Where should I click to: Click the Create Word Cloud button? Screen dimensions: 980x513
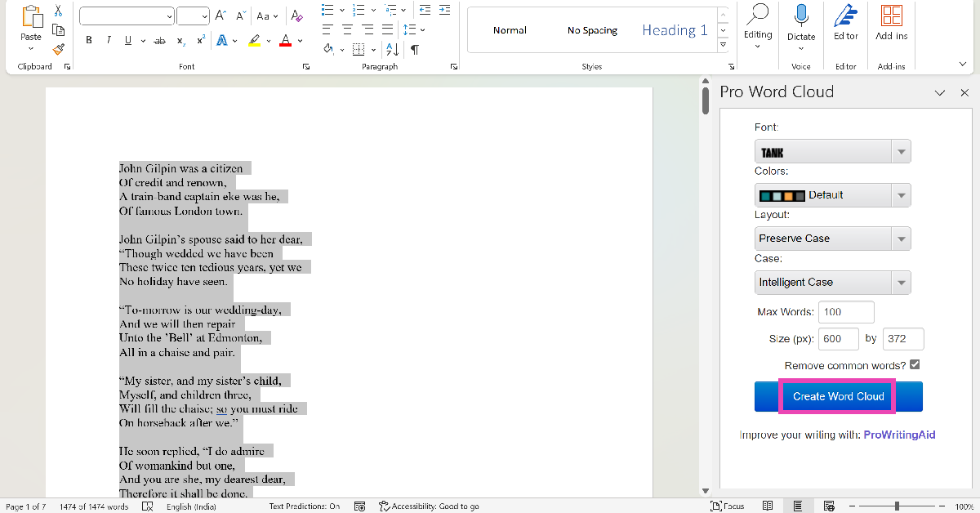coord(838,396)
